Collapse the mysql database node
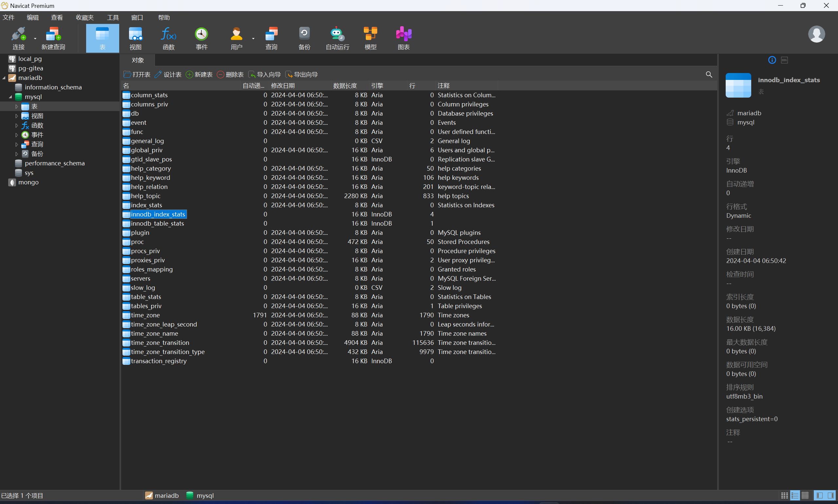The image size is (838, 504). [10, 97]
